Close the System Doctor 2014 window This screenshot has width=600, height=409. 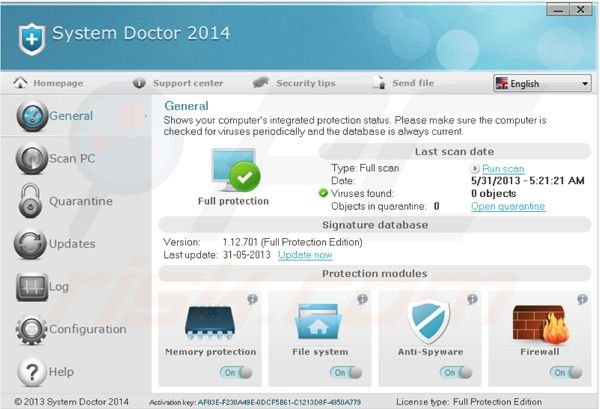click(x=581, y=9)
